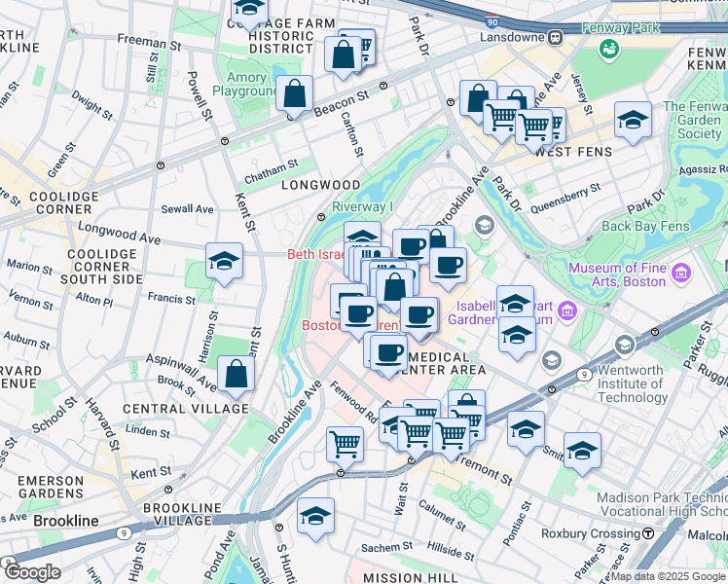Click the graduation cap marker near Fenway Garden Society
The width and height of the screenshot is (728, 584).
click(633, 121)
